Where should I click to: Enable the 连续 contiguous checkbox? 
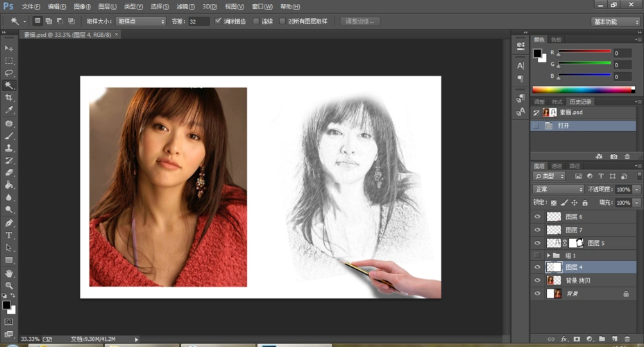[x=256, y=21]
